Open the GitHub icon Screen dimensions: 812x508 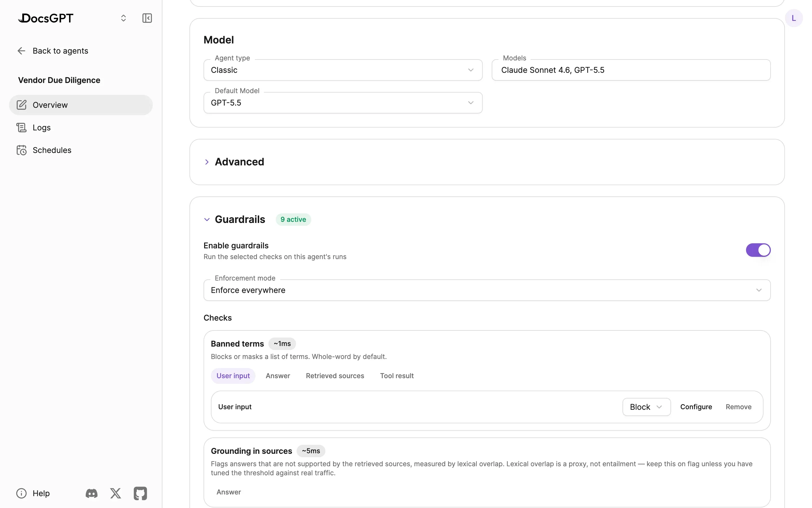pos(140,493)
